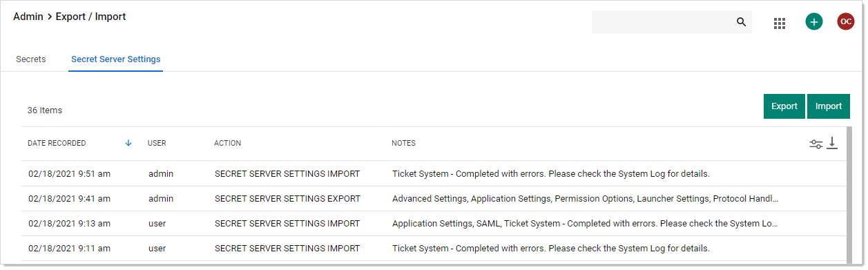Focus the top search input field
Image resolution: width=868 pixels, height=270 pixels.
(x=663, y=22)
